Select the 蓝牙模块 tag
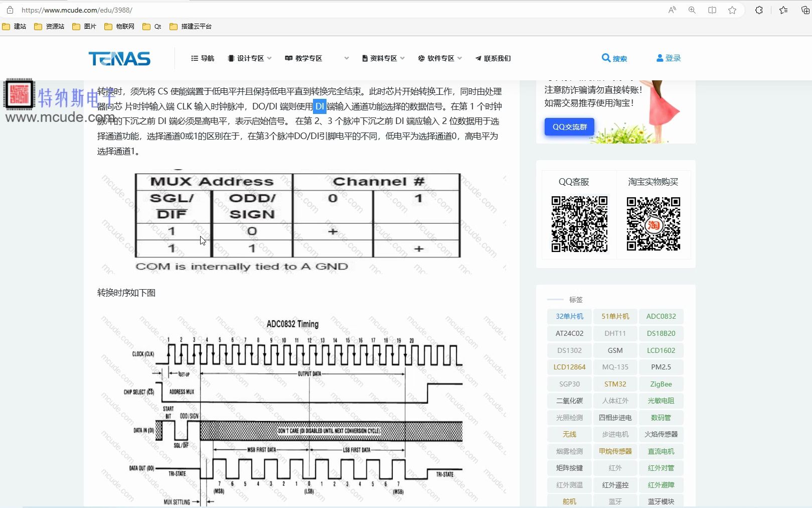 click(x=661, y=501)
